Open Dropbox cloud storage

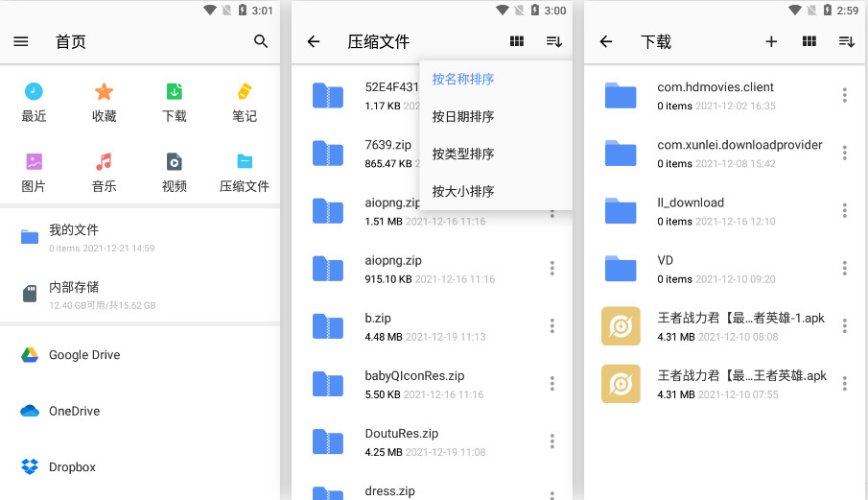140,466
